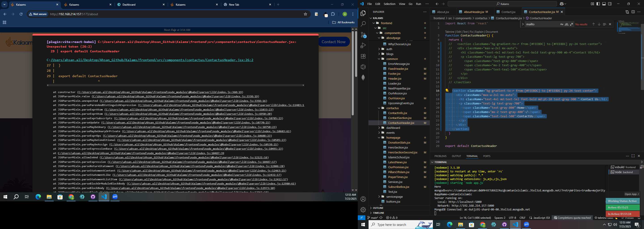Viewport: 644px width, 229px height.
Task: Bookmark this page with the star icon
Action: (x=305, y=14)
